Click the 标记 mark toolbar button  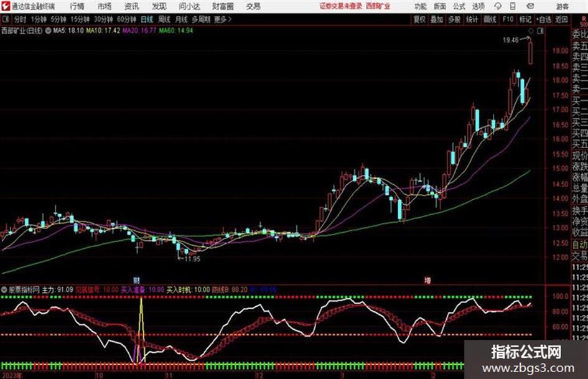(525, 19)
